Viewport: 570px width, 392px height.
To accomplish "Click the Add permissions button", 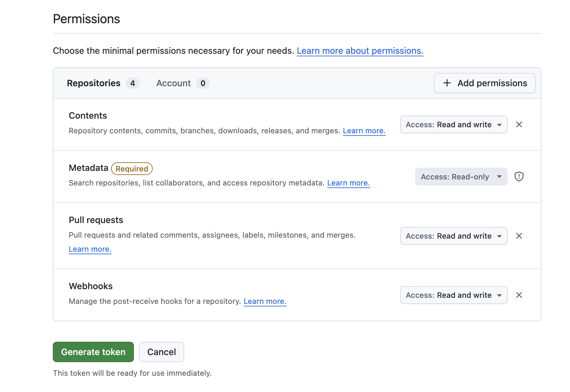I will (x=484, y=83).
